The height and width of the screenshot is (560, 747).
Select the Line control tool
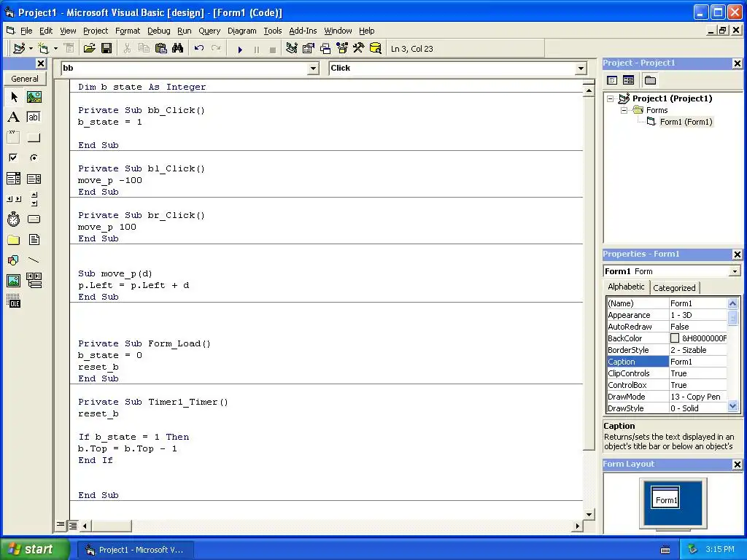tap(34, 260)
